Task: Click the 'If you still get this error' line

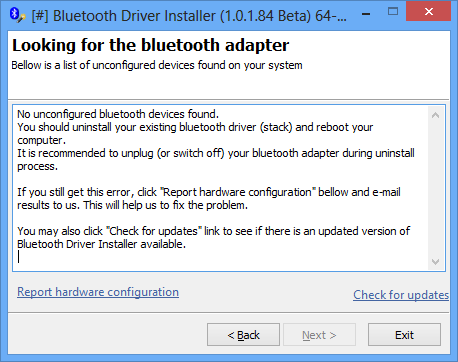Action: pos(209,192)
